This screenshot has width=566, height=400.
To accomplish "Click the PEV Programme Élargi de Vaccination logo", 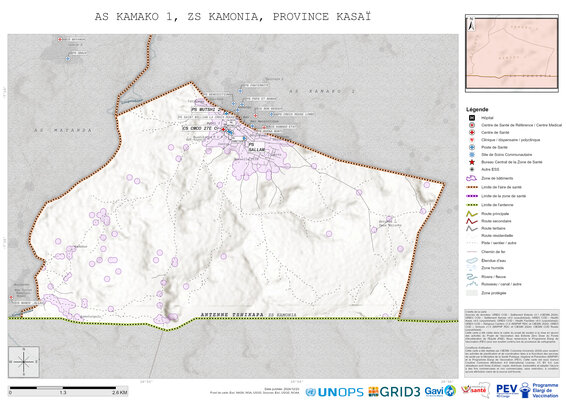I will click(527, 390).
